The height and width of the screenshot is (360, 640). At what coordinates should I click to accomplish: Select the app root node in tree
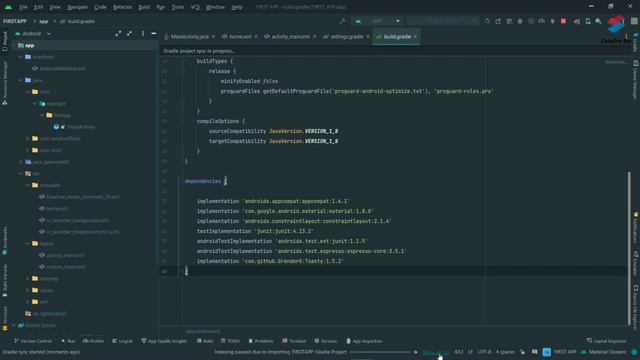(x=26, y=45)
